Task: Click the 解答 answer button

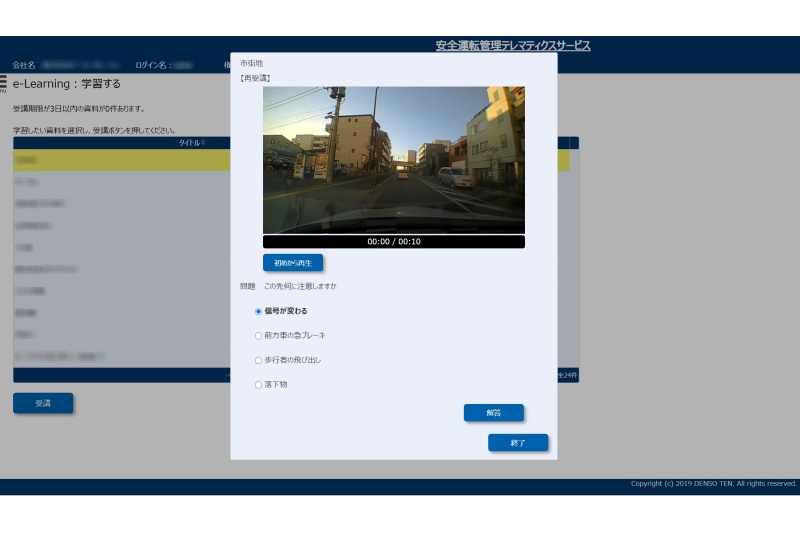Action: point(493,412)
